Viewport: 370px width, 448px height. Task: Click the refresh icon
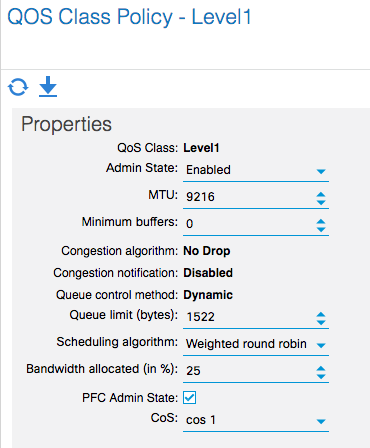point(18,87)
